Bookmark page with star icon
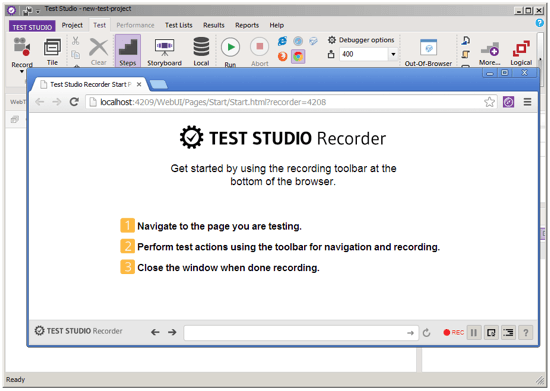Image resolution: width=550 pixels, height=391 pixels. point(489,102)
